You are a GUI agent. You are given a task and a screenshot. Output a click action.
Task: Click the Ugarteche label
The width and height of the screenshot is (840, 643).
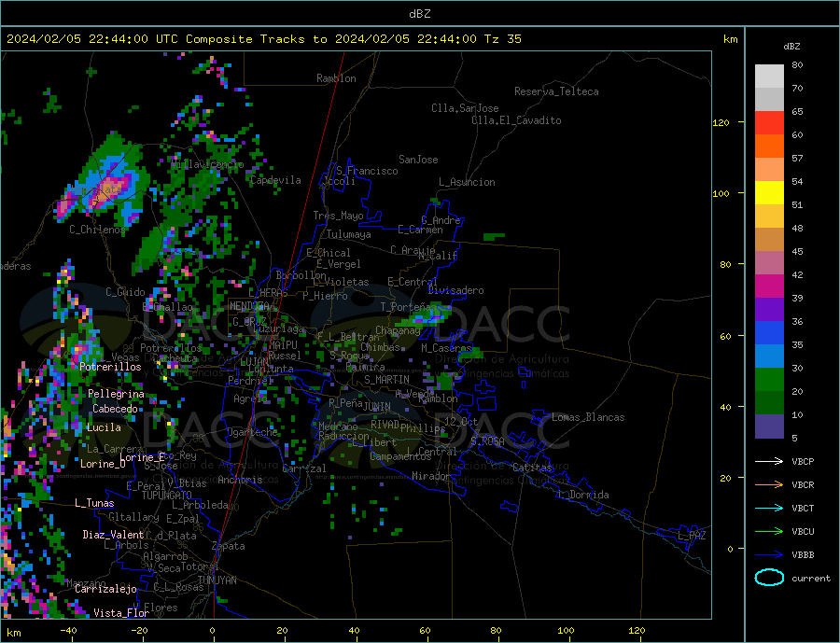pyautogui.click(x=252, y=432)
